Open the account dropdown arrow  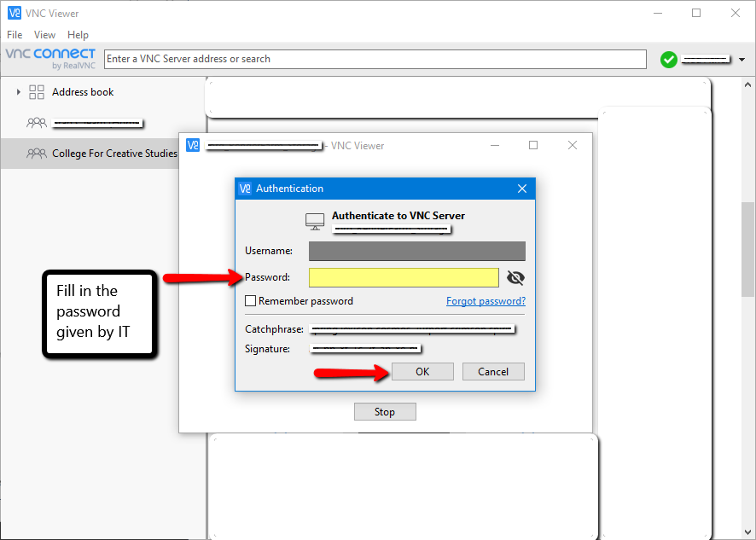coord(741,60)
